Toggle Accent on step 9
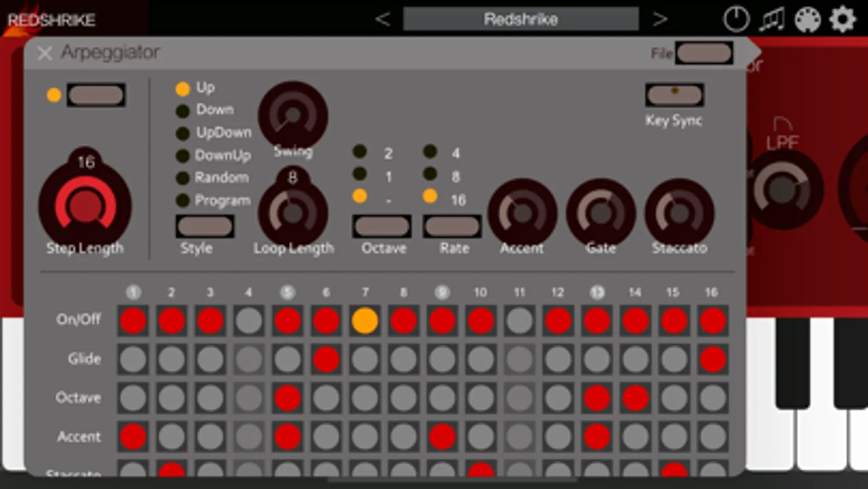 442,436
